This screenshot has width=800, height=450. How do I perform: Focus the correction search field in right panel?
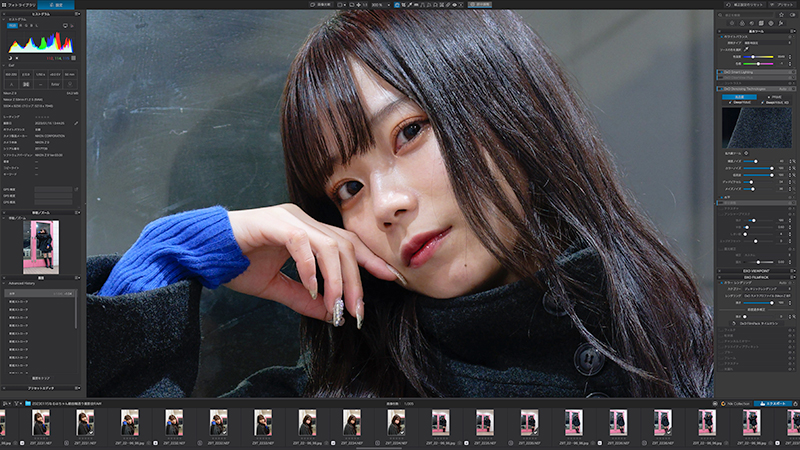pyautogui.click(x=746, y=15)
